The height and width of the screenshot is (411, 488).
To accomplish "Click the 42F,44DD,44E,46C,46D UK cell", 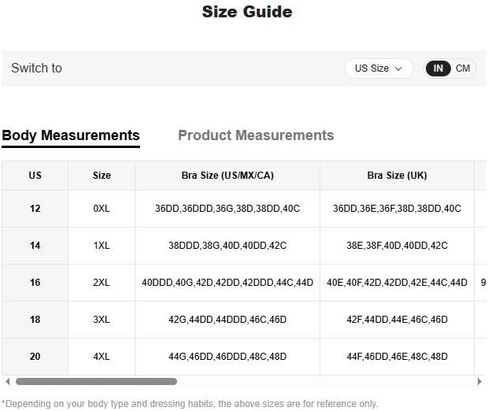I will coord(397,320).
